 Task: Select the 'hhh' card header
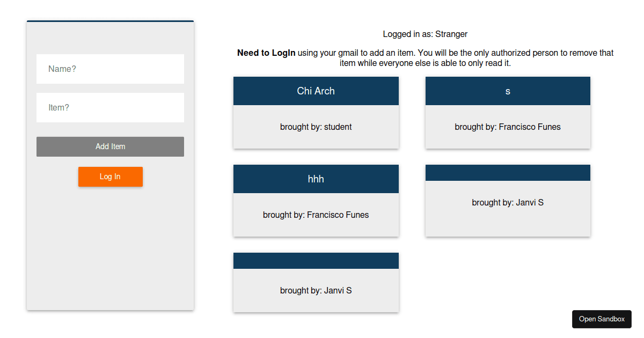point(316,179)
